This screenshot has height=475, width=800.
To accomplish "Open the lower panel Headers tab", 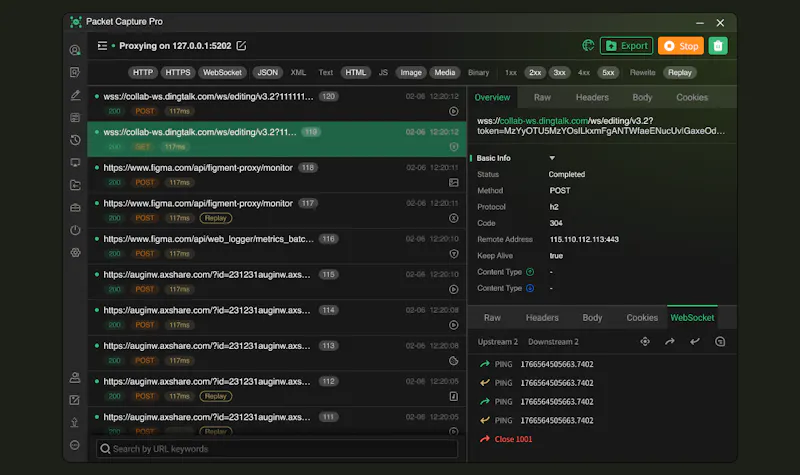I will 542,317.
